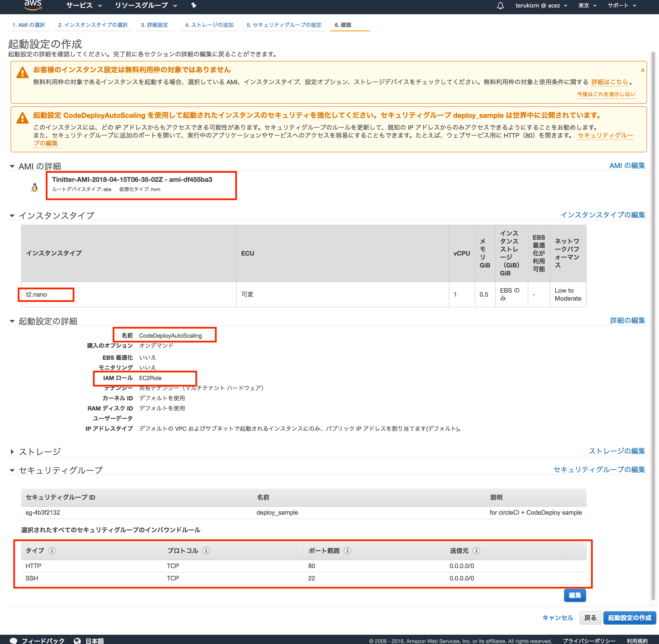Collapse the インスタンスタイプ section
659x644 pixels.
[x=12, y=215]
